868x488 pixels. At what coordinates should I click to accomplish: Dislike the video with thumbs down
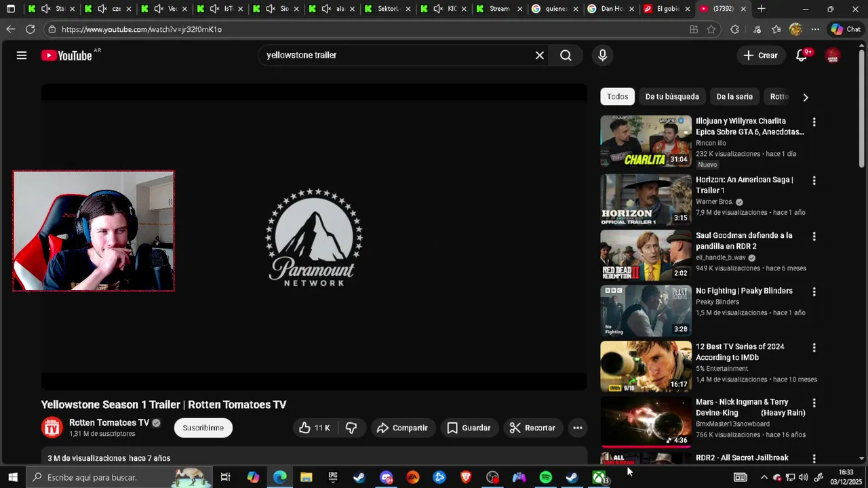coord(351,428)
